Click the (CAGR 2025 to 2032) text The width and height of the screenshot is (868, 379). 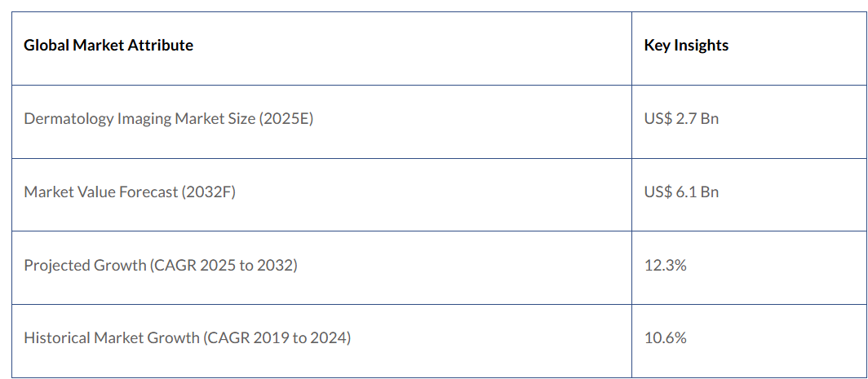click(x=224, y=266)
